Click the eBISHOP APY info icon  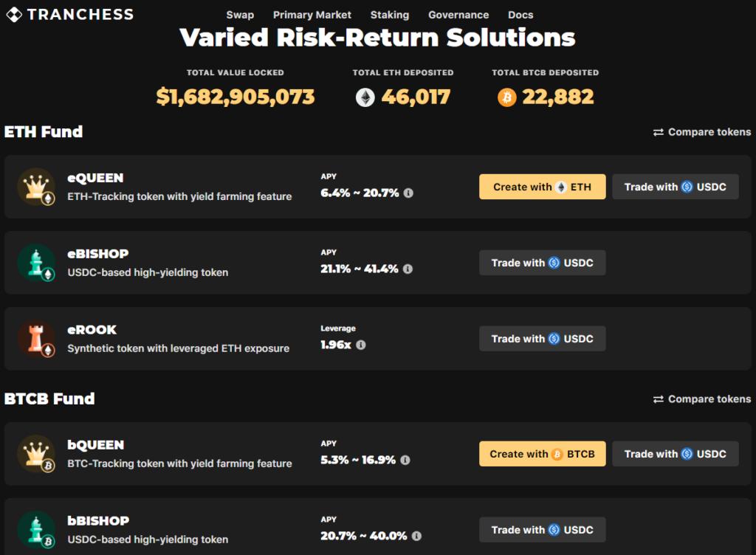pos(408,269)
